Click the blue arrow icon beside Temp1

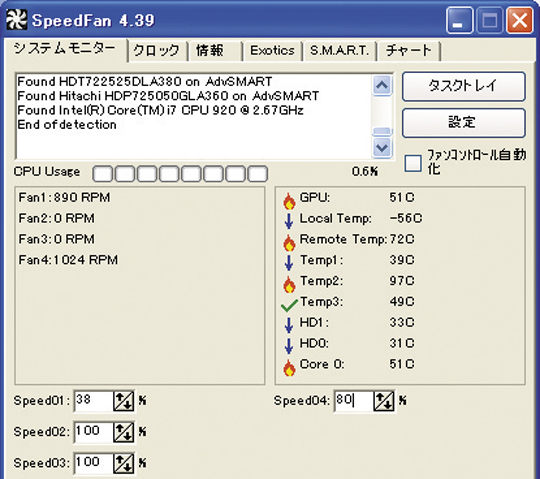[x=289, y=263]
